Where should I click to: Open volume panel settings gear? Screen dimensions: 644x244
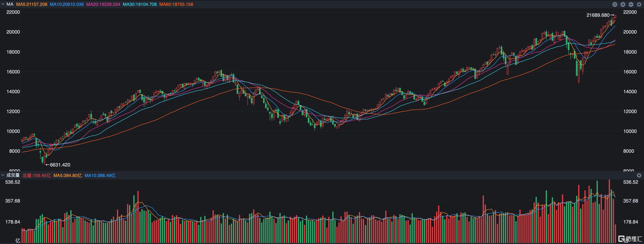point(639,175)
